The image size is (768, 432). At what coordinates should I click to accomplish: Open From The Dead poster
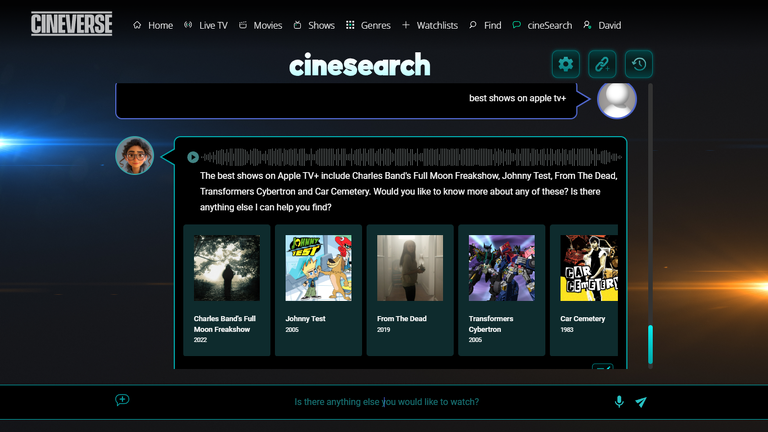pos(410,268)
